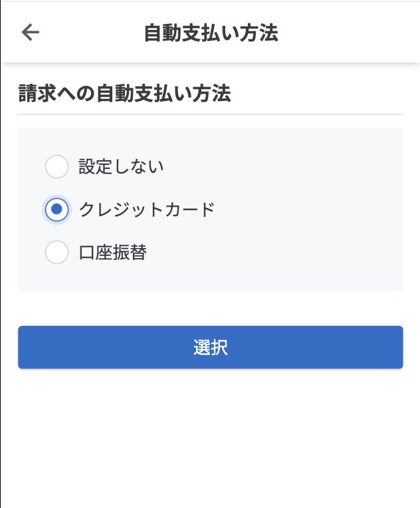420x508 pixels.
Task: Click the white header bar right of title
Action: (352, 32)
